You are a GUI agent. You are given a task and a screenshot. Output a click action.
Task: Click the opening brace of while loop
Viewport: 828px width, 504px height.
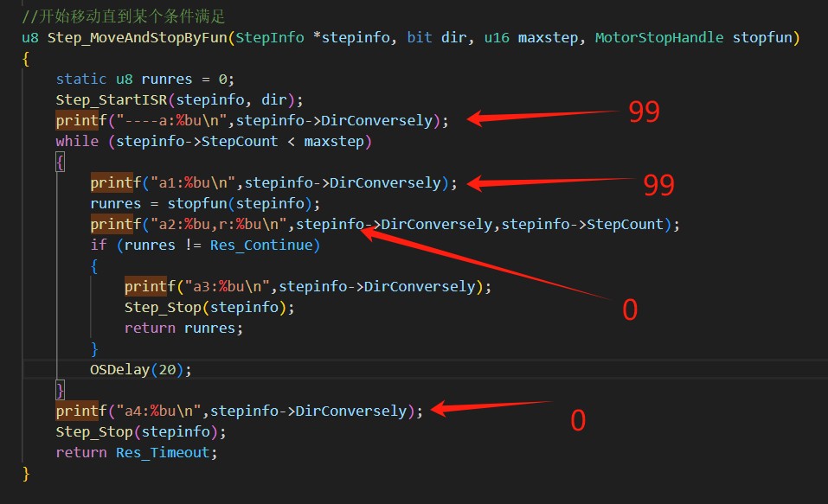(x=61, y=163)
